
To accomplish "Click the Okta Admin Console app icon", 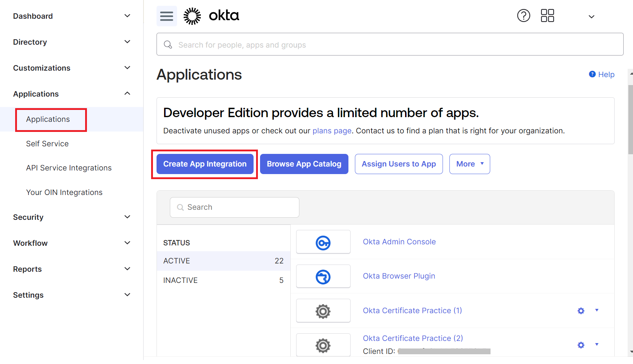I will (x=323, y=242).
